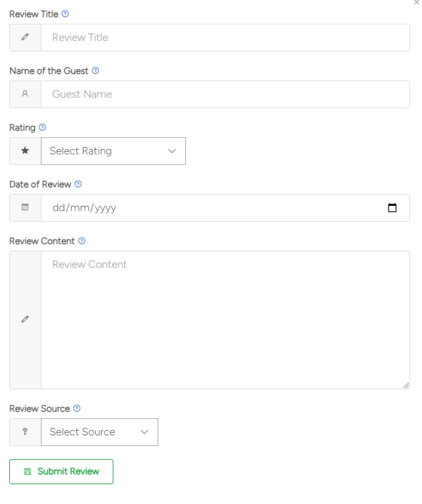The height and width of the screenshot is (504, 422).
Task: Click into the Guest Name input
Action: [x=225, y=94]
